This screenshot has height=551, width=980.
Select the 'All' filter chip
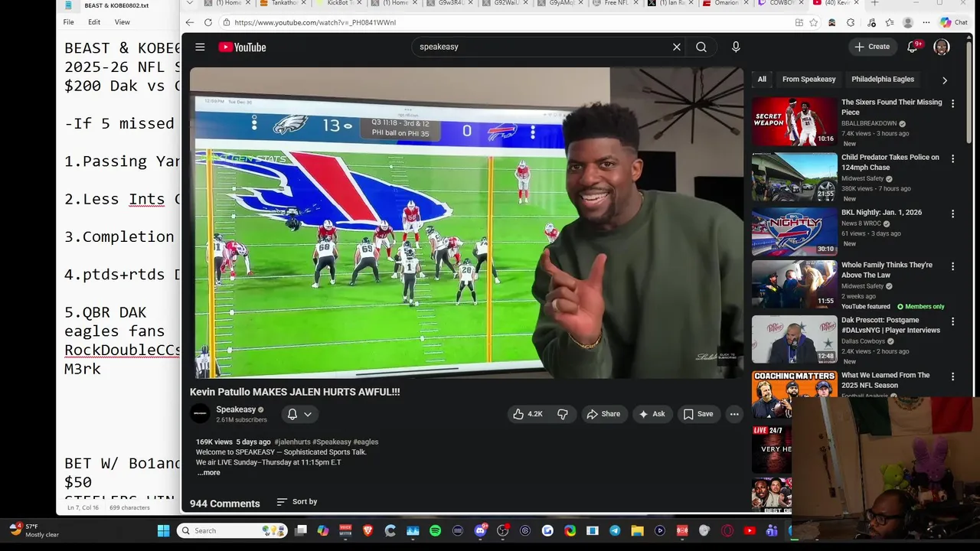pyautogui.click(x=762, y=80)
